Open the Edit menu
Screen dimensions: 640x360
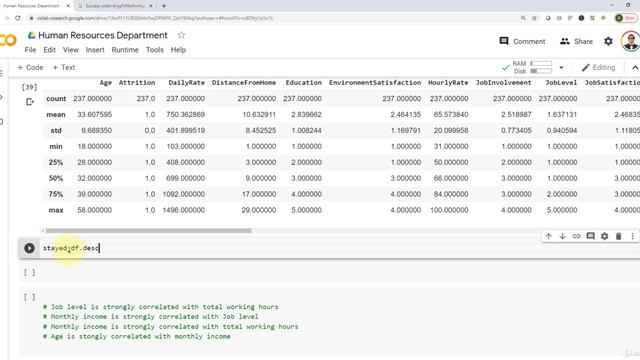(49, 50)
